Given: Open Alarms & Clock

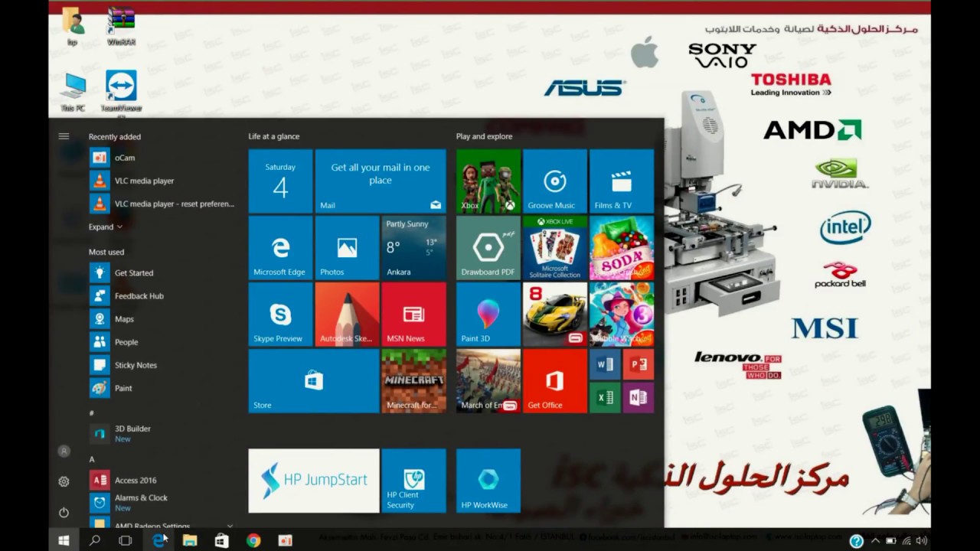Looking at the screenshot, I should [x=162, y=503].
